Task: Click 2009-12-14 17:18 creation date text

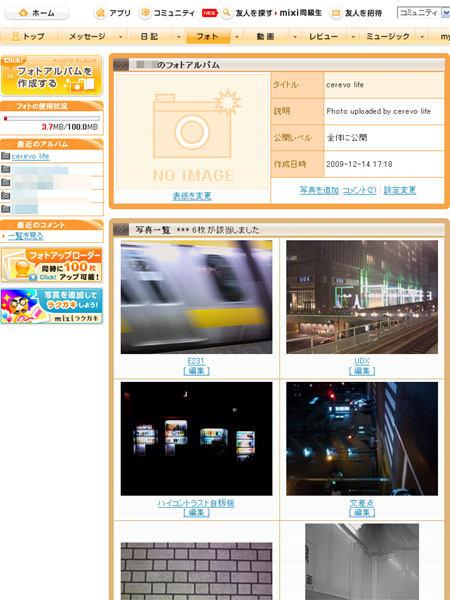Action: [x=359, y=164]
